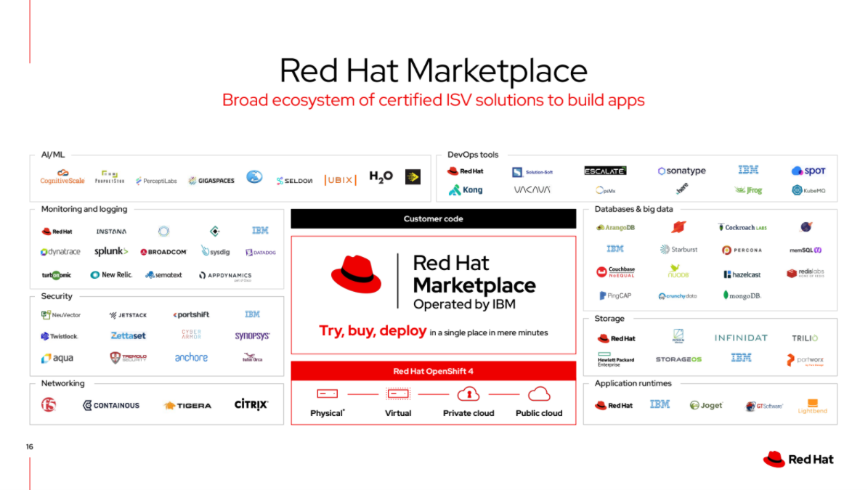Select the 'Monitoring and logging' heading
868x490 pixels.
84,209
